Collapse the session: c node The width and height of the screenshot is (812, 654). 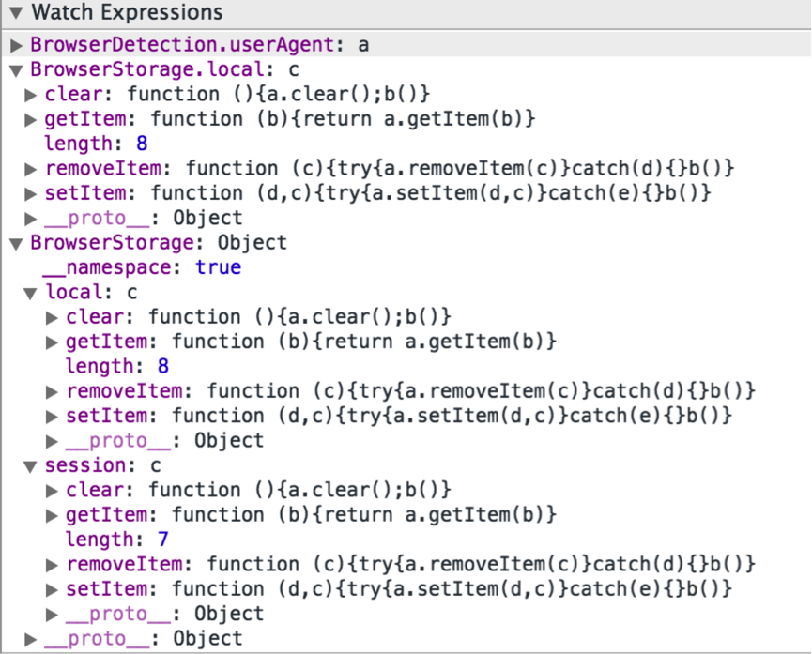click(x=31, y=466)
